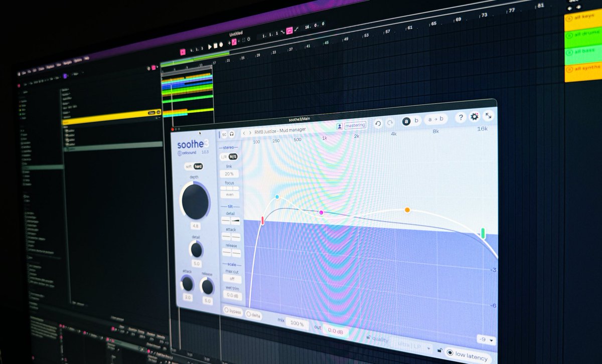
Task: Click the lock icon beside quality
Action: coord(368,337)
